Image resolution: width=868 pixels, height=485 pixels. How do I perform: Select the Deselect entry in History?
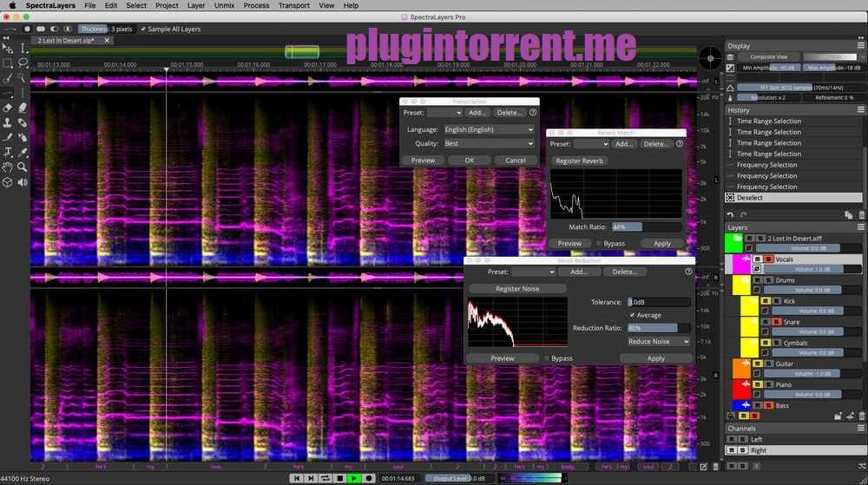click(793, 198)
